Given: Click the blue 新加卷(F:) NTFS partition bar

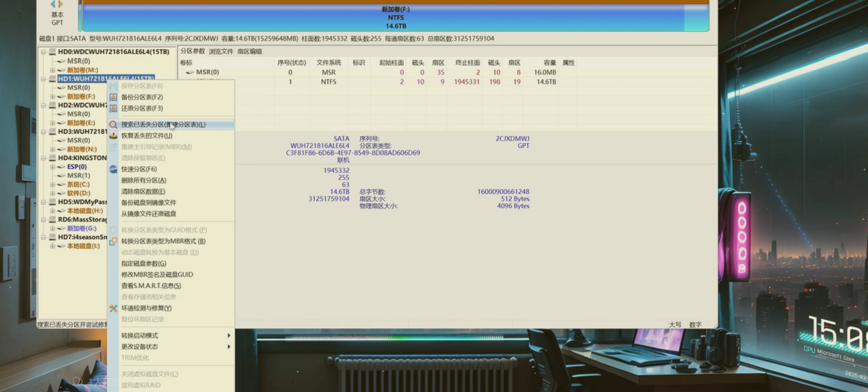Looking at the screenshot, I should [x=396, y=18].
